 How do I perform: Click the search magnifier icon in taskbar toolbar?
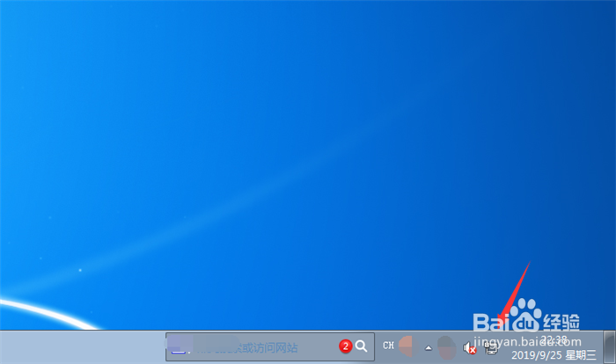pyautogui.click(x=361, y=346)
